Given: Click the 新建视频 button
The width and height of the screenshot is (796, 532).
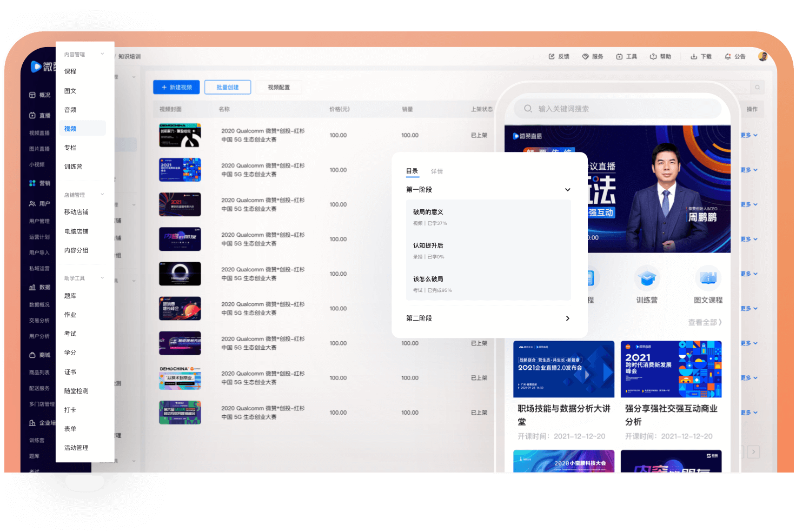Looking at the screenshot, I should tap(177, 87).
